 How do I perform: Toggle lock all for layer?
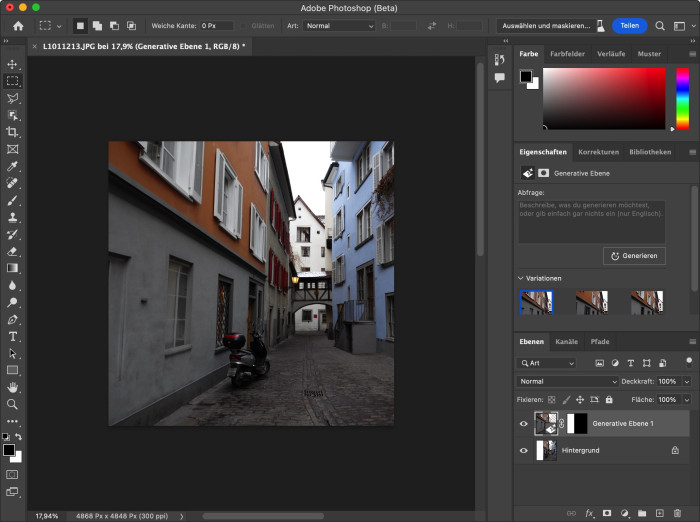(x=609, y=400)
